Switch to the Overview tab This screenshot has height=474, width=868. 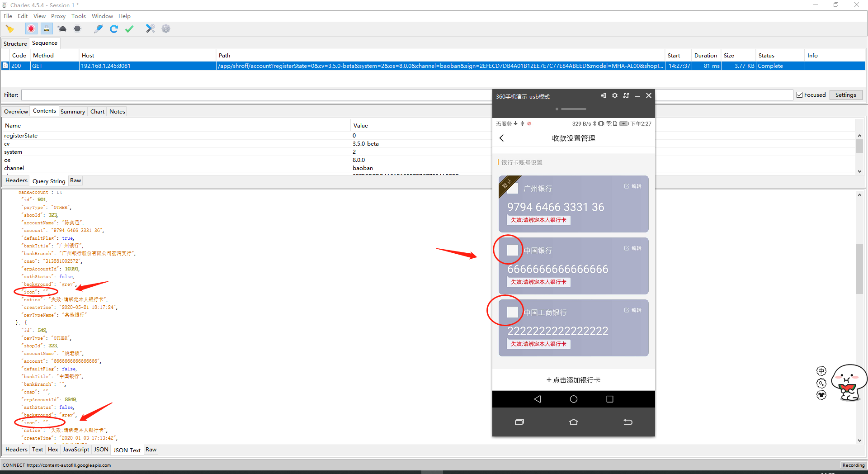coord(16,112)
